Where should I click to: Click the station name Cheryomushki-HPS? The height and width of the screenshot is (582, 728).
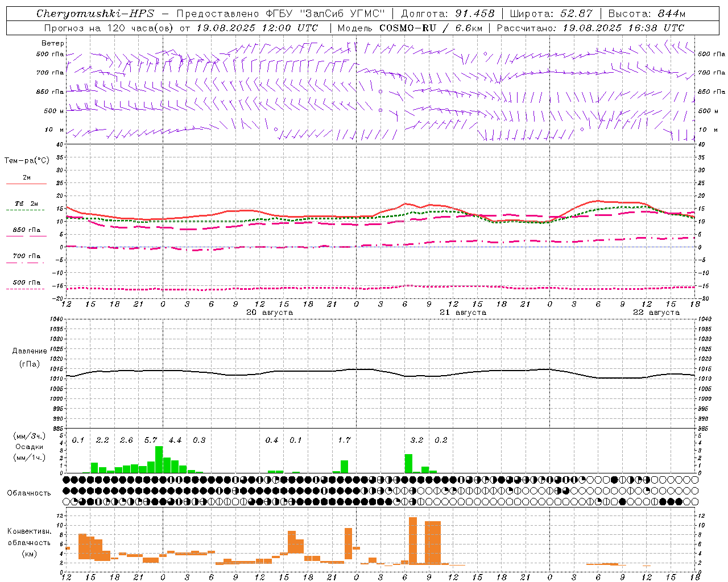click(x=95, y=14)
